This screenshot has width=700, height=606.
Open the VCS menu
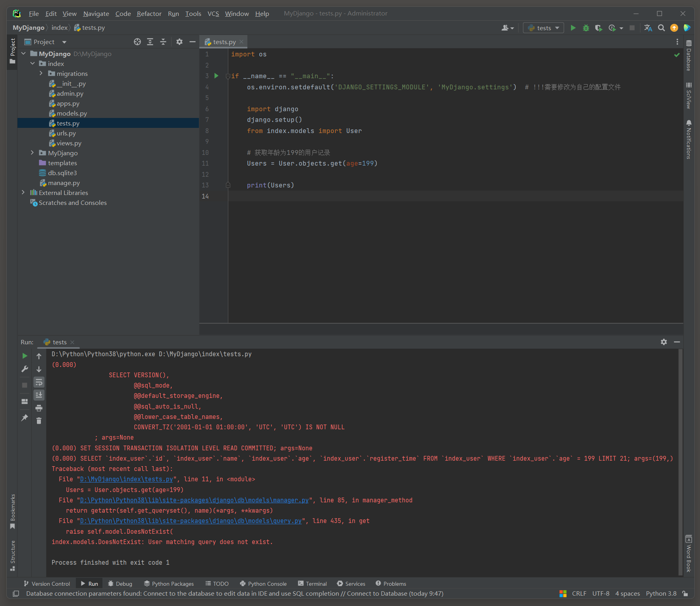point(213,14)
